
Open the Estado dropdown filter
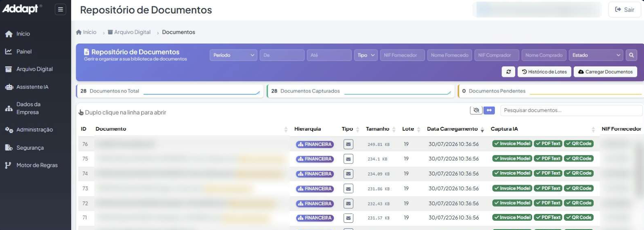(597, 55)
